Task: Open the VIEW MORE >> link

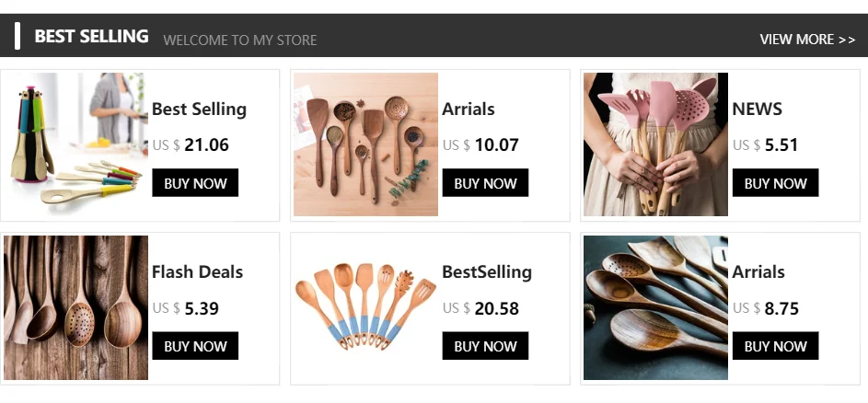Action: (807, 40)
